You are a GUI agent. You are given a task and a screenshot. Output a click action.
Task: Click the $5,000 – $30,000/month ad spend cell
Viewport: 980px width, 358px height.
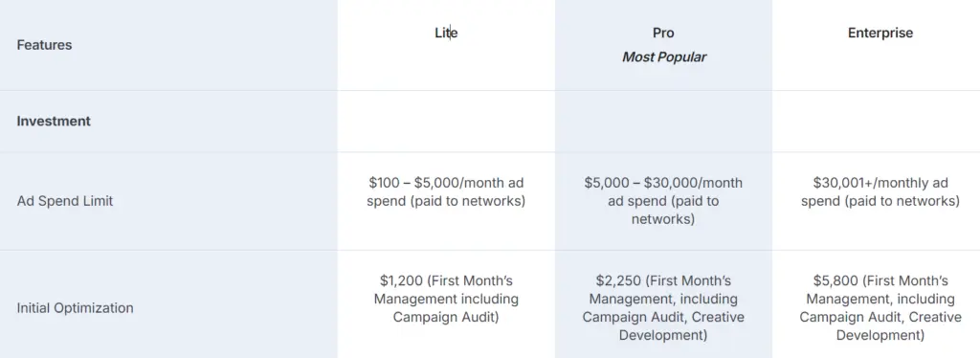[664, 201]
